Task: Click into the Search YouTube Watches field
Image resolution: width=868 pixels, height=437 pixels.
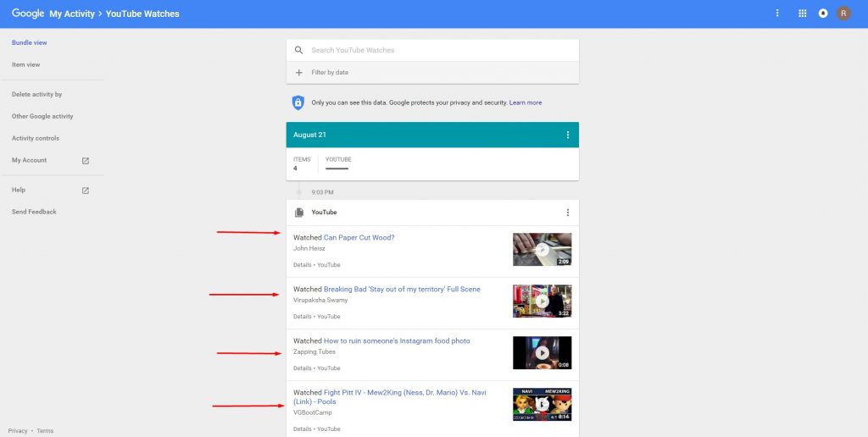Action: pyautogui.click(x=432, y=50)
